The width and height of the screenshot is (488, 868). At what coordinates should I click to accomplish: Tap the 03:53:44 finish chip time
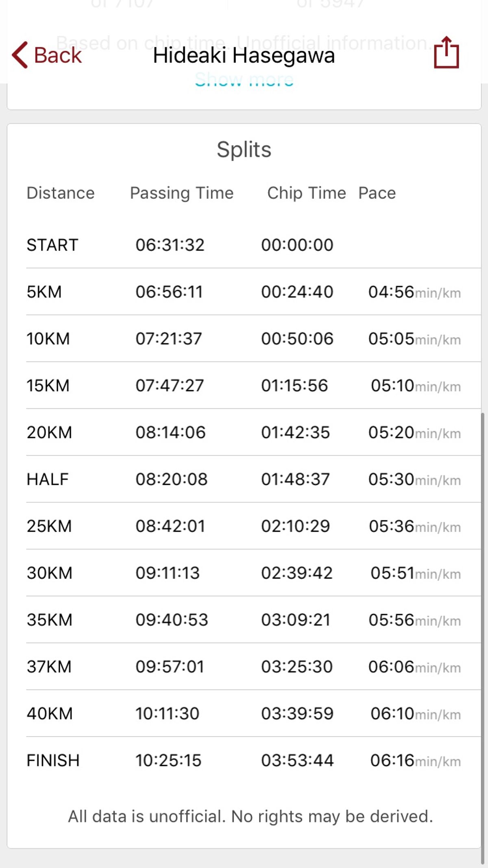pos(297,760)
